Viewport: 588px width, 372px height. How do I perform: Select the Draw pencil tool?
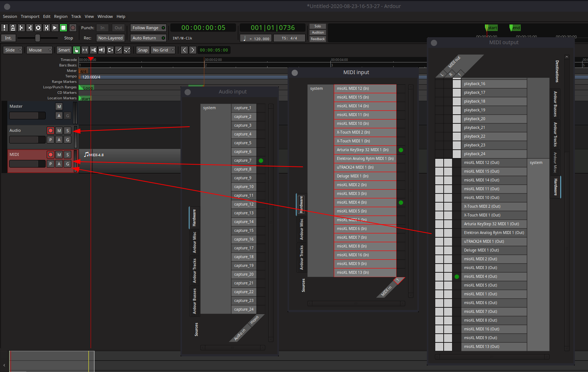(118, 50)
